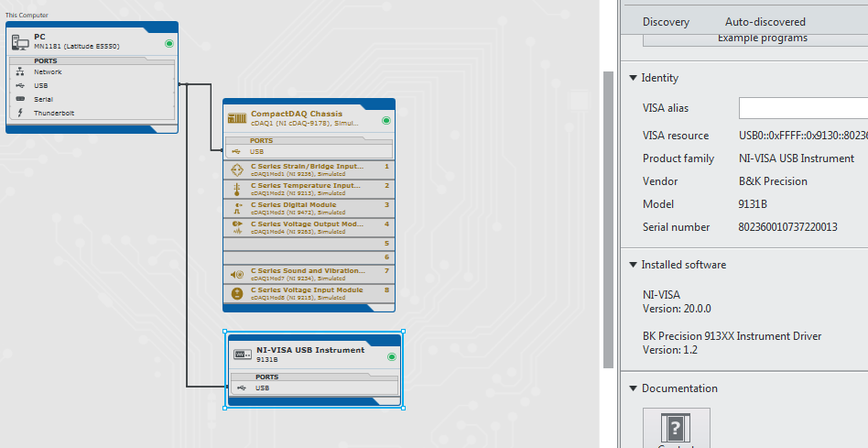This screenshot has height=448, width=868.
Task: Select C Series Strain/Bridge Input module row
Action: [309, 170]
